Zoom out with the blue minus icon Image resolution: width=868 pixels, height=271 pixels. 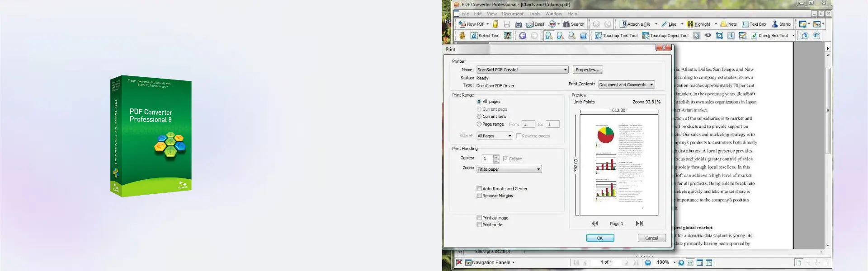[648, 262]
